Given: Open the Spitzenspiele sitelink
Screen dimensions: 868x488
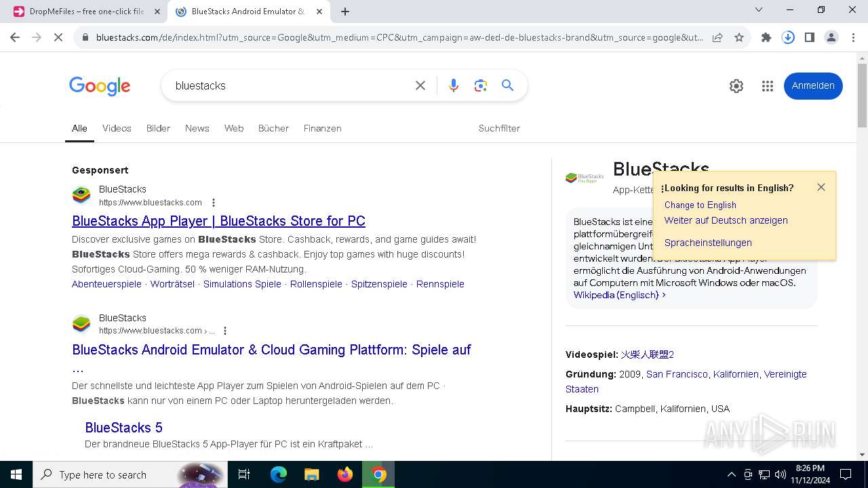Looking at the screenshot, I should (379, 284).
